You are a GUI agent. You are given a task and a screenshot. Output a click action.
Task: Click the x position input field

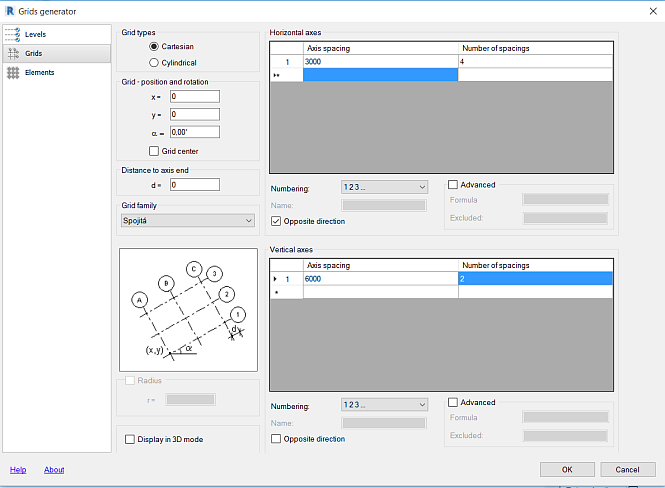point(193,97)
